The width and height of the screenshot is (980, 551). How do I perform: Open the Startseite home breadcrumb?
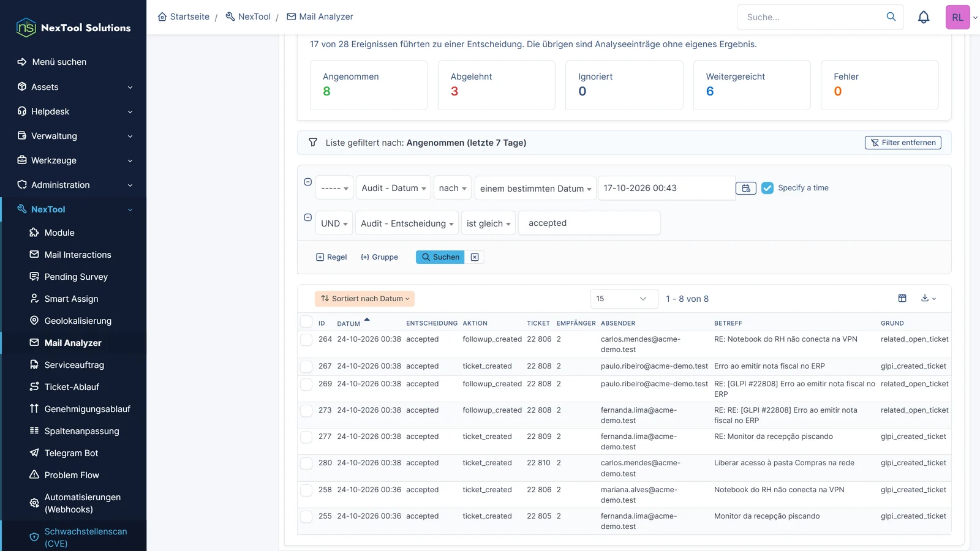click(184, 17)
